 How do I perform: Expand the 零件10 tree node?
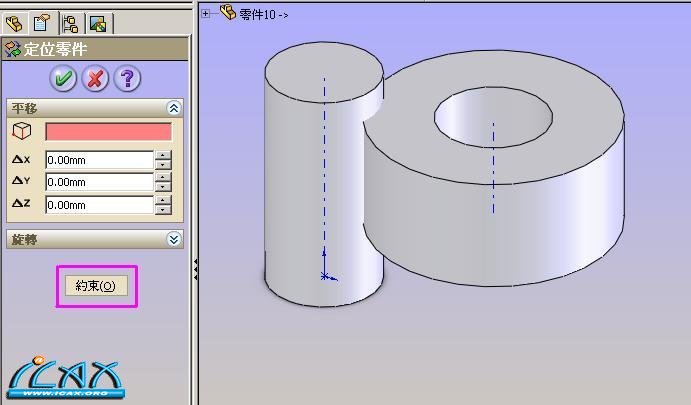point(205,14)
